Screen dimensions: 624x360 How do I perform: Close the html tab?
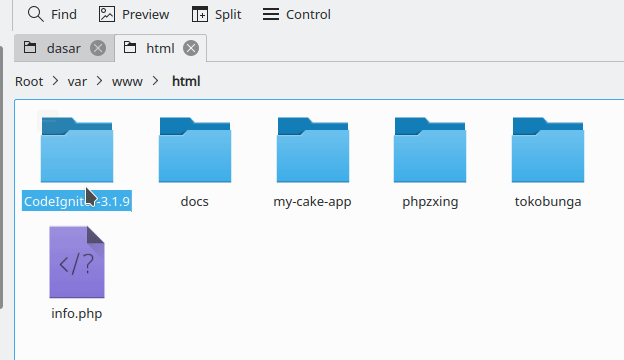(x=191, y=49)
